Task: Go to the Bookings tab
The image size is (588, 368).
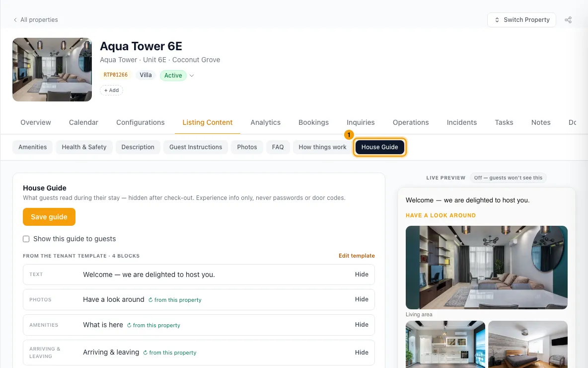Action: (313, 122)
